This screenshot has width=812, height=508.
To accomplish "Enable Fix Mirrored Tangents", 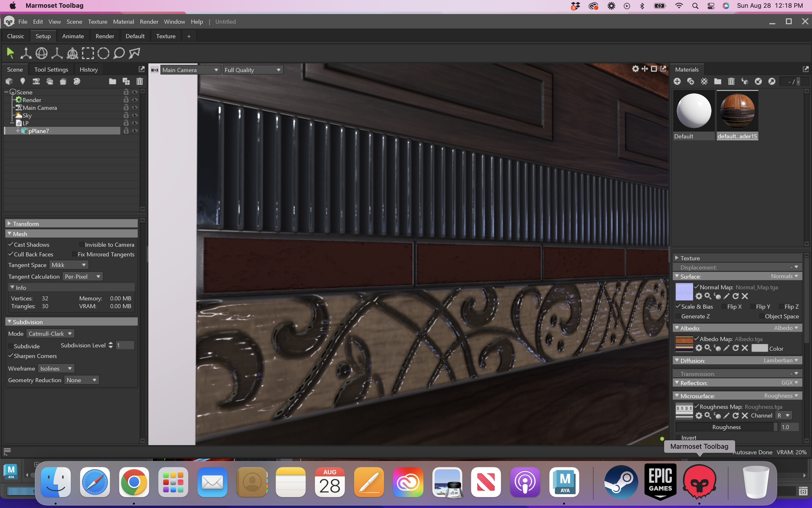I will click(x=74, y=254).
